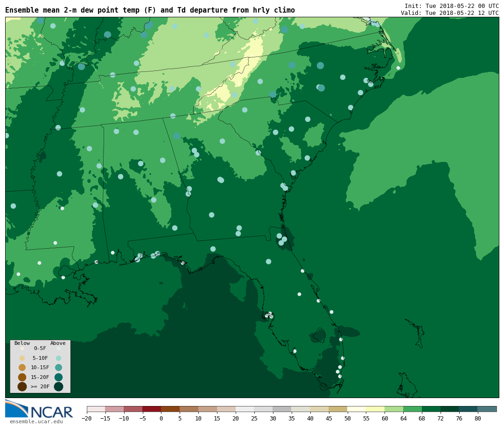The width and height of the screenshot is (504, 427).
Task: Click the '10-15F' legend label
Action: [x=40, y=368]
